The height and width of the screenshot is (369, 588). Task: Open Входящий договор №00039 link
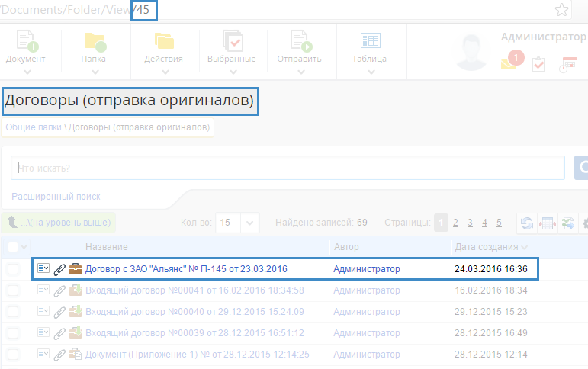[194, 333]
